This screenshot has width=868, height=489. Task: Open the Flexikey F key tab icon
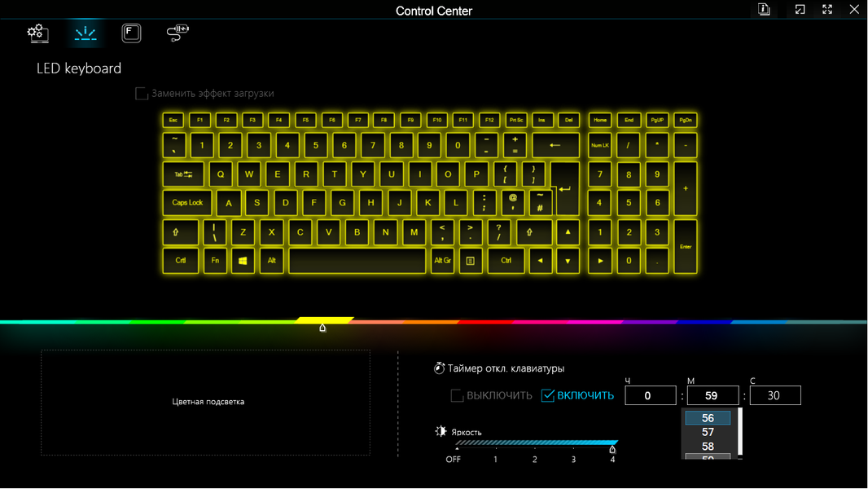[x=131, y=33]
